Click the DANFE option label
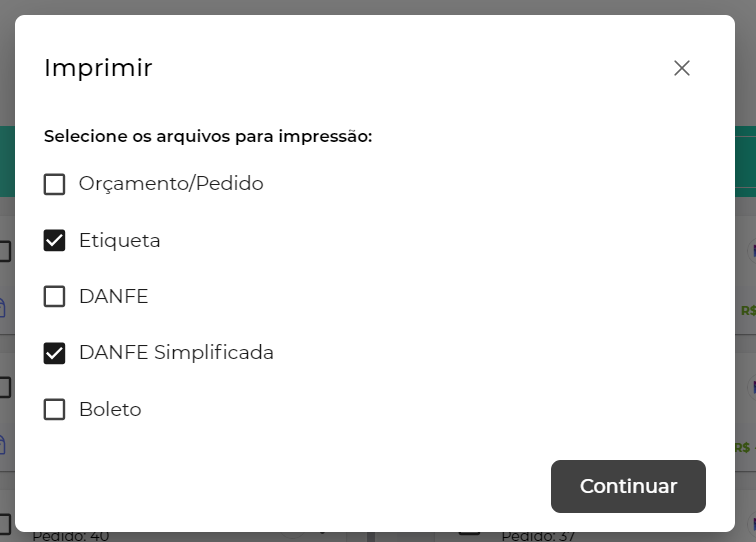 point(113,297)
